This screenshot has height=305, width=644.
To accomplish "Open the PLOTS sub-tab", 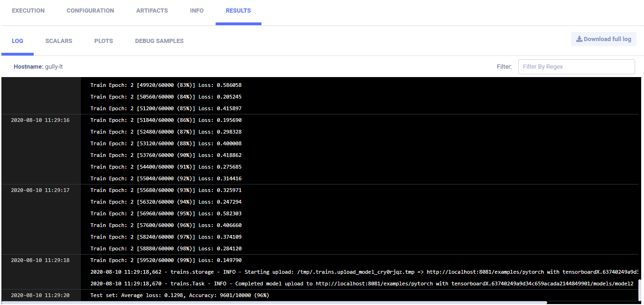I will pyautogui.click(x=103, y=41).
